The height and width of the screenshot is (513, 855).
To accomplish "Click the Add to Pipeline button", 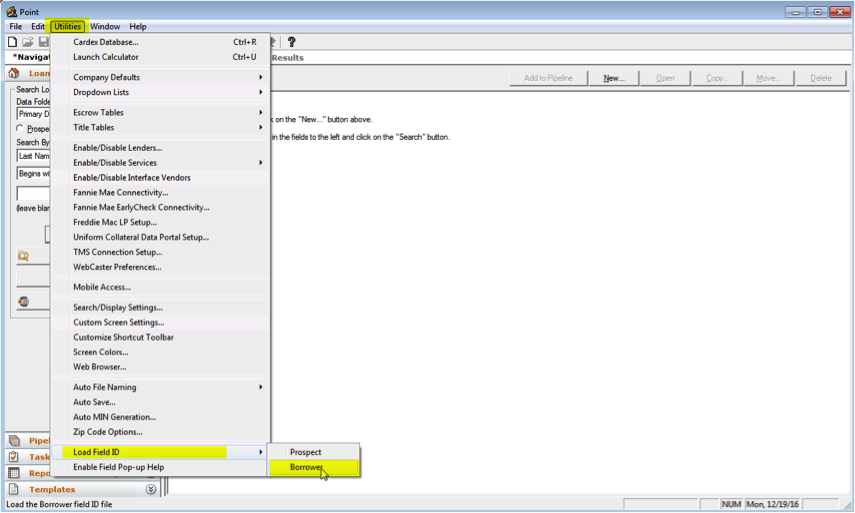I will coord(549,78).
